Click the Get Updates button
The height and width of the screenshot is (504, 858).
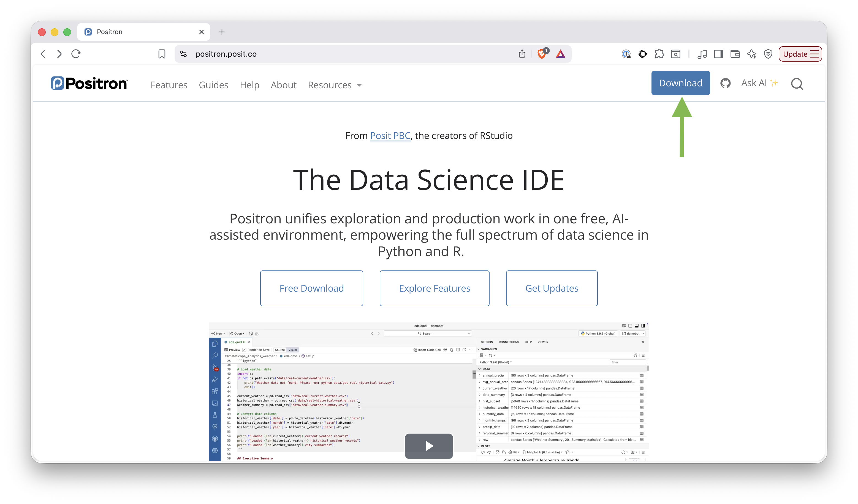click(x=552, y=288)
